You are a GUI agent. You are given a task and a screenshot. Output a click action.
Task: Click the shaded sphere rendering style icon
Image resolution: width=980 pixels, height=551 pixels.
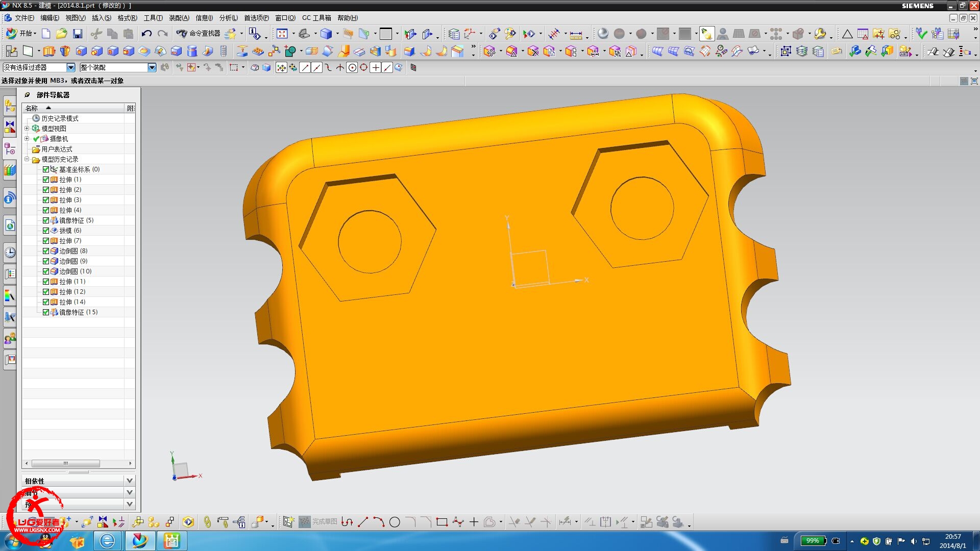click(603, 34)
